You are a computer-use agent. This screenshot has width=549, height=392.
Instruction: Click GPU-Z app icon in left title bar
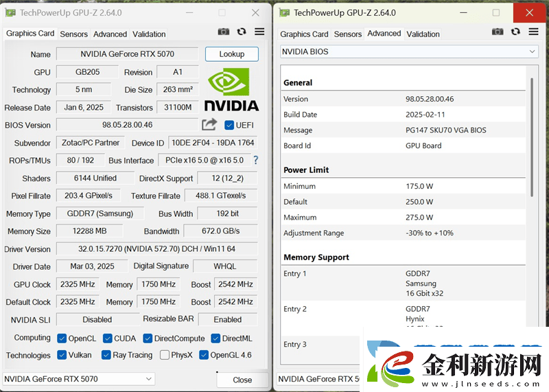point(10,13)
